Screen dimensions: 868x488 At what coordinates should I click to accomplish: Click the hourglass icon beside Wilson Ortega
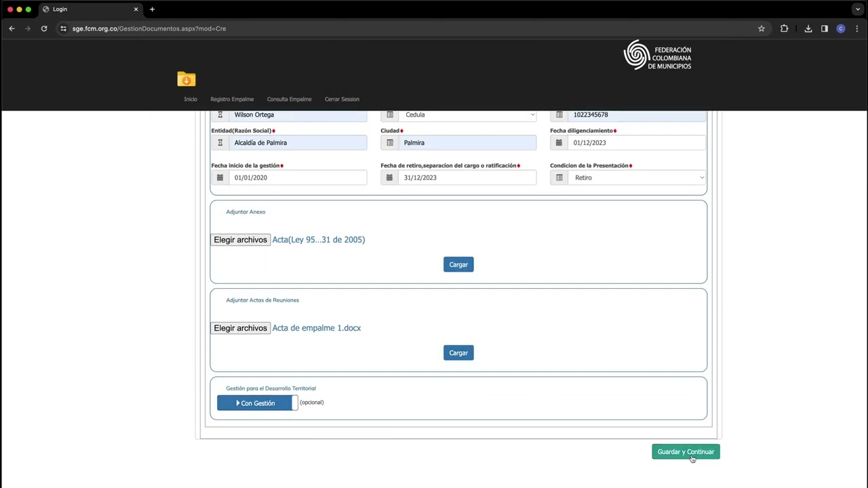coord(220,115)
